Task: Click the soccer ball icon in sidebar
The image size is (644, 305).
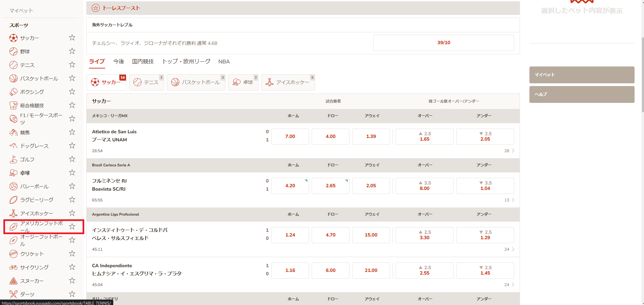Action: point(13,38)
